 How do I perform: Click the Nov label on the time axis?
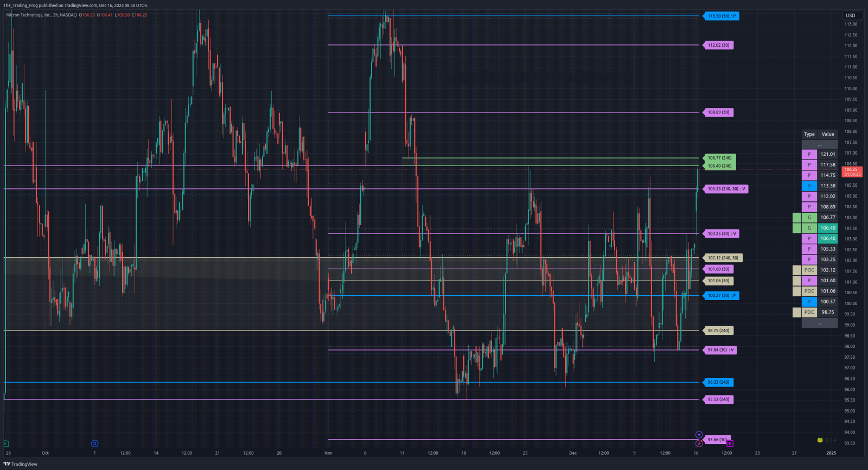(328, 453)
